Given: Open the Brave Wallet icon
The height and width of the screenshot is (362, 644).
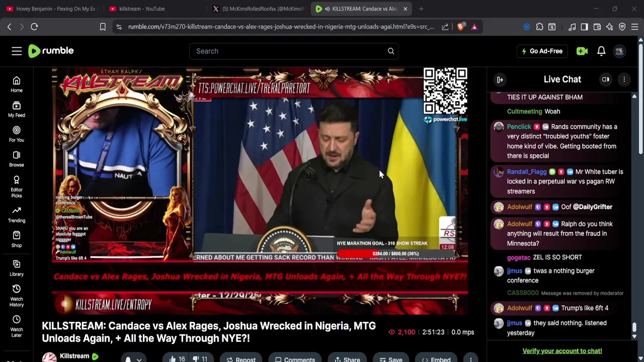Looking at the screenshot, I should point(597,27).
